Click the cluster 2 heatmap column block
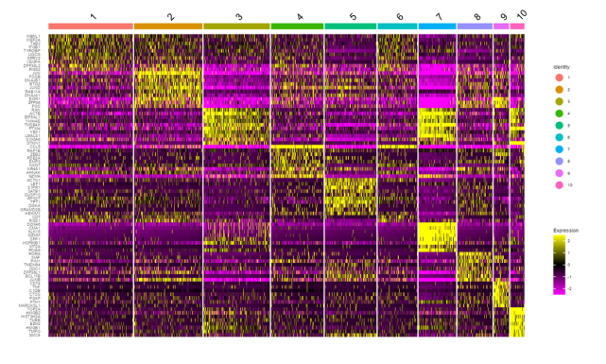Screen dimensions: 606x364 click(x=168, y=185)
